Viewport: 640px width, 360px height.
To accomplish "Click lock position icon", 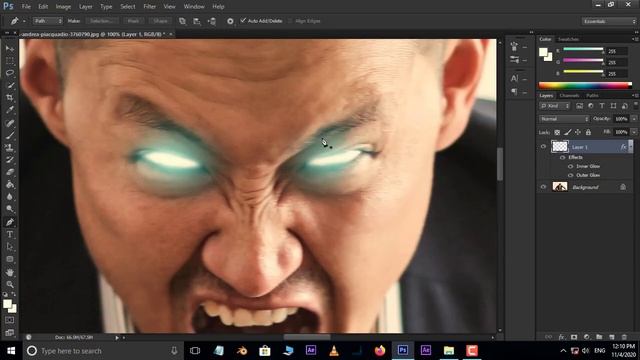I will click(578, 132).
